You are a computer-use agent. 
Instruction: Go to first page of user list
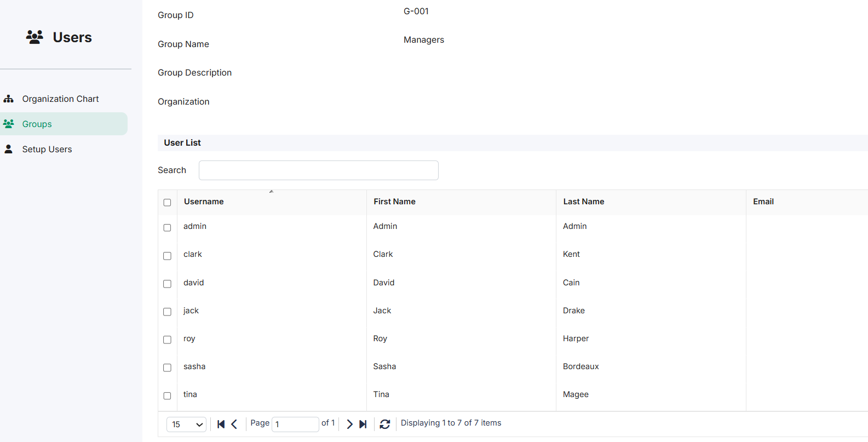tap(221, 424)
